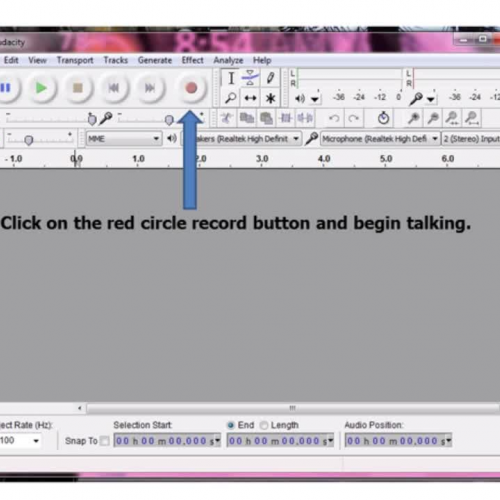Open the Transport menu
Viewport: 500px width, 500px height.
pos(75,60)
